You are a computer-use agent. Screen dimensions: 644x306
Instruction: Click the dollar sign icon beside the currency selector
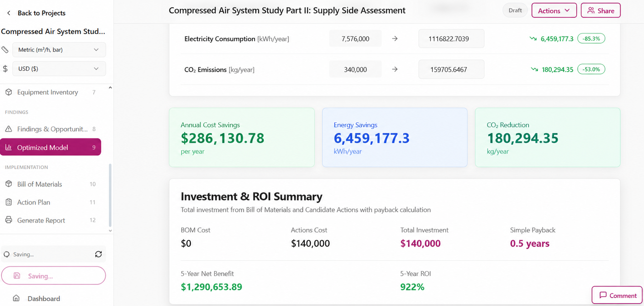[5, 69]
